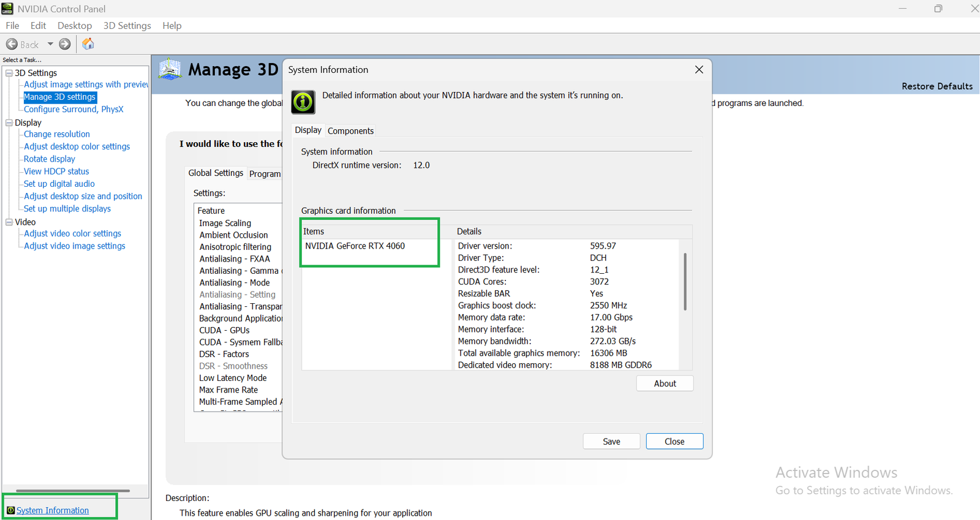
Task: Open Rotate display
Action: [x=50, y=159]
